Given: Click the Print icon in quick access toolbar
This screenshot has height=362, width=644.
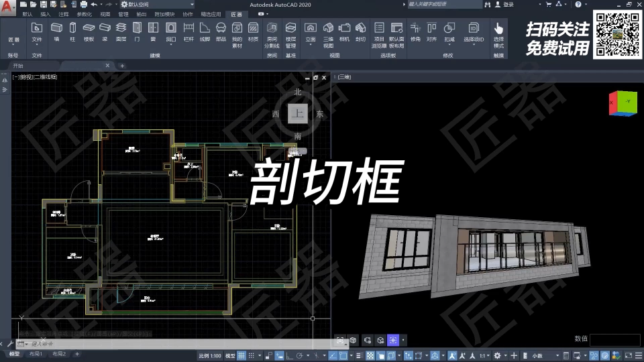Looking at the screenshot, I should [84, 5].
